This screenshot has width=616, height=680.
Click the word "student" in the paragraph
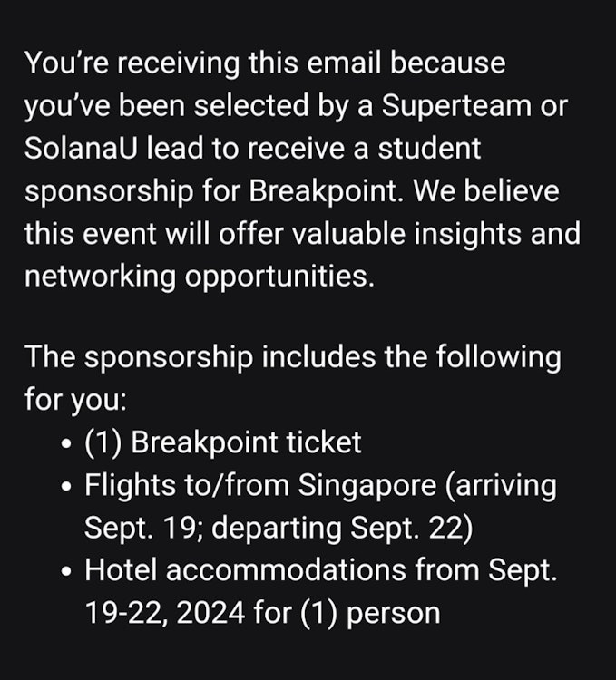429,149
